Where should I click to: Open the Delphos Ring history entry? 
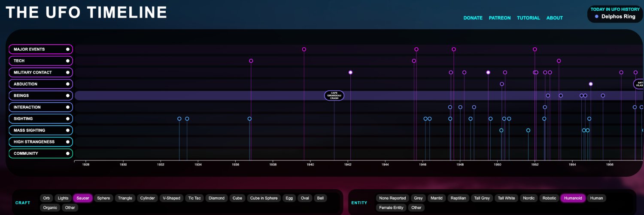(615, 17)
